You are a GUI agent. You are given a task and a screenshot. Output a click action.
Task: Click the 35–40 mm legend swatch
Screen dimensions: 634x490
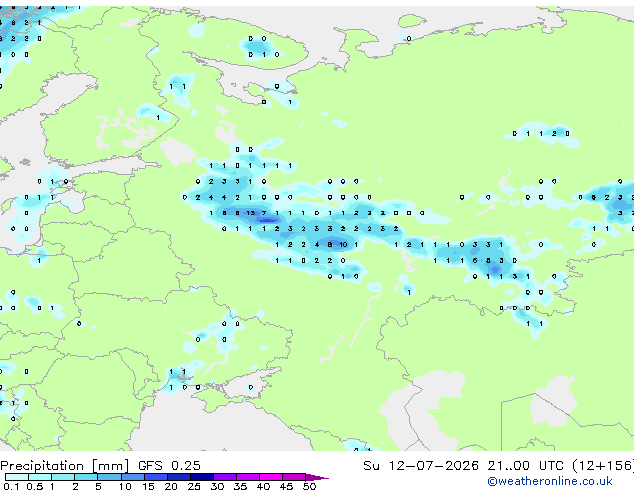(248, 477)
